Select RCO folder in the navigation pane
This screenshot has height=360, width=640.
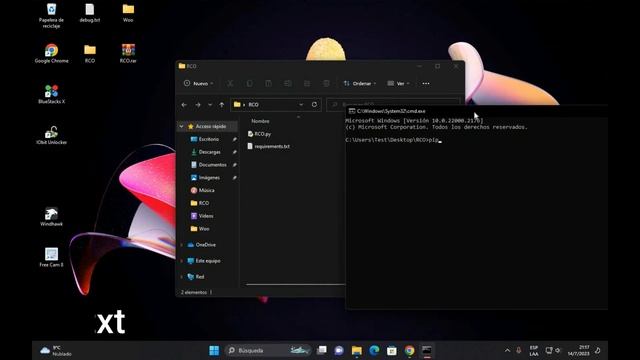[204, 203]
